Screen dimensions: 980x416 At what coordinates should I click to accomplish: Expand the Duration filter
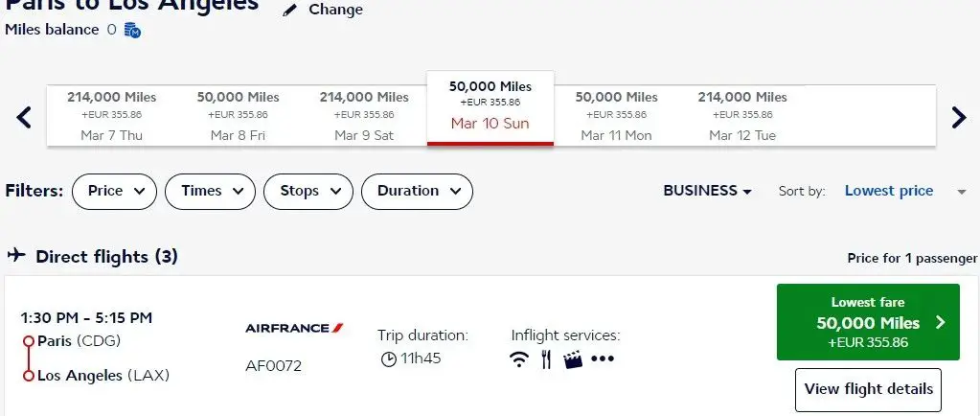pyautogui.click(x=417, y=191)
